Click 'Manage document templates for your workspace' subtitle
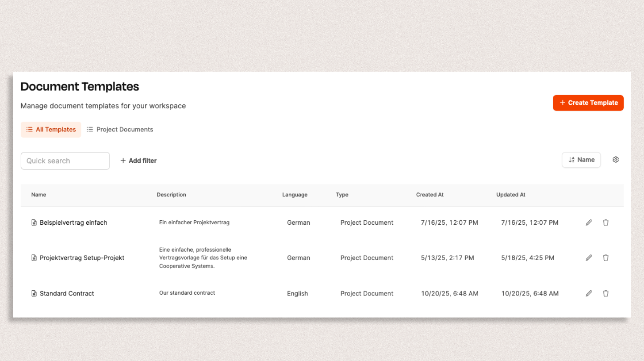Viewport: 644px width, 361px height. pos(103,106)
